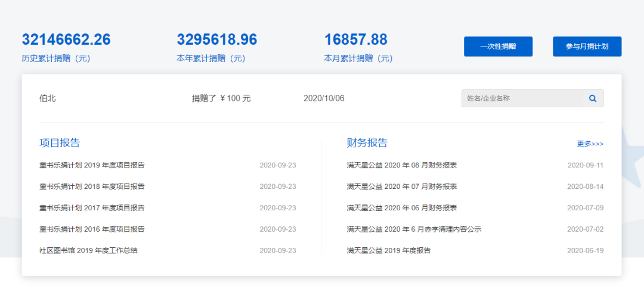Image resolution: width=644 pixels, height=289 pixels.
Task: Click date 2020-09-11 of the 08 月 report
Action: click(586, 166)
